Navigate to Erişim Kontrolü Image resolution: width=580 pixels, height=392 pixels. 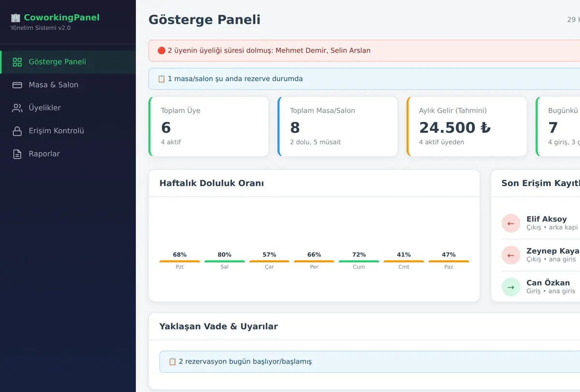[x=68, y=131]
